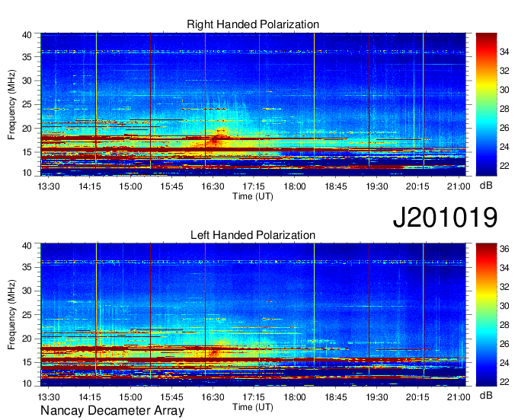The image size is (518, 420).
Task: Click "24" on the Right Handed color scale
Action: (504, 147)
